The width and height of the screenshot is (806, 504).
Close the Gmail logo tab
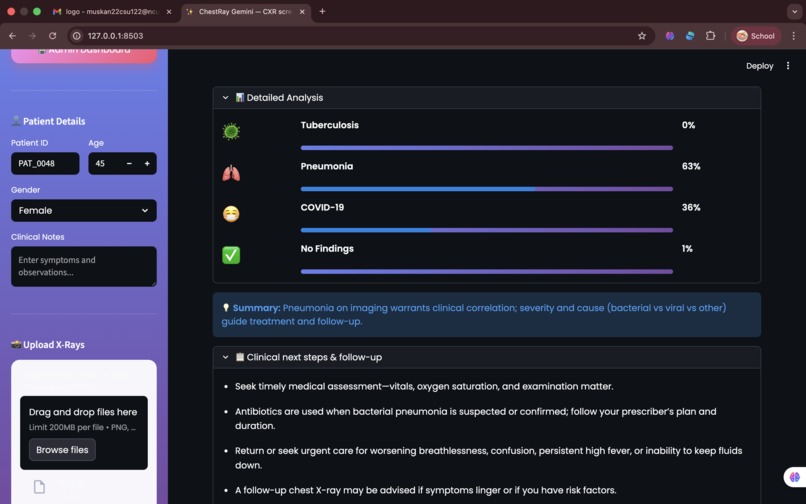click(169, 11)
